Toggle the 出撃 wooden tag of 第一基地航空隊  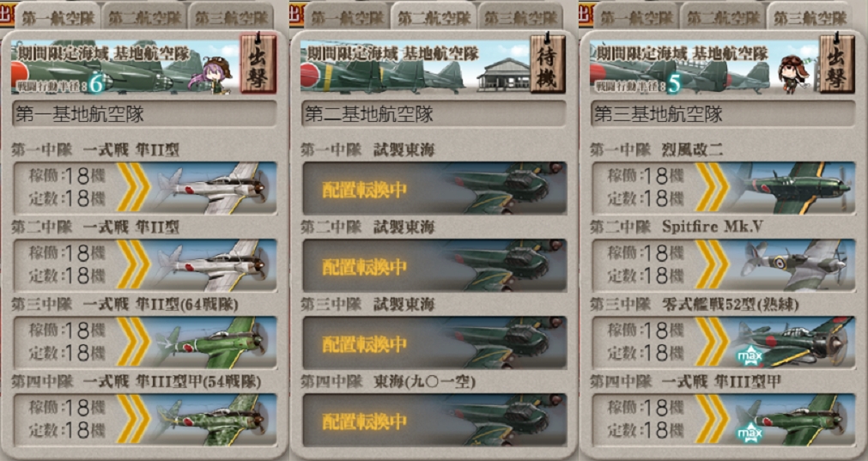[258, 62]
